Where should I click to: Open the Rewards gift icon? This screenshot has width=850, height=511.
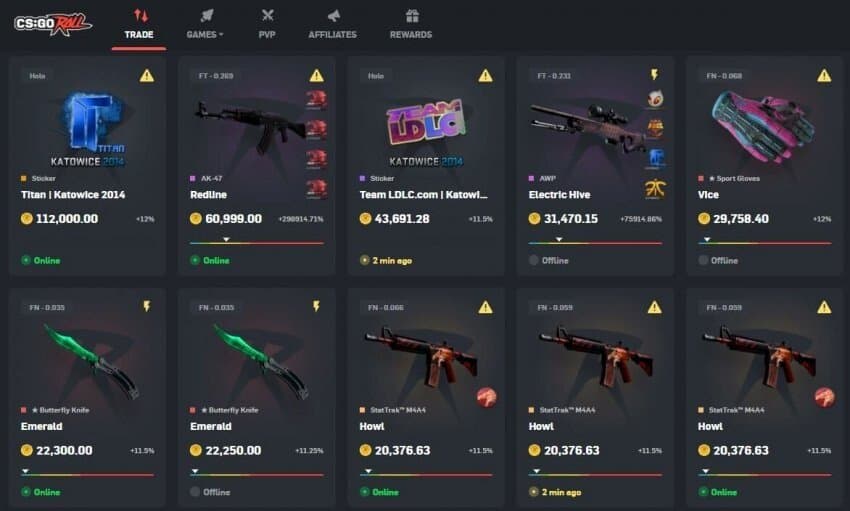[412, 16]
